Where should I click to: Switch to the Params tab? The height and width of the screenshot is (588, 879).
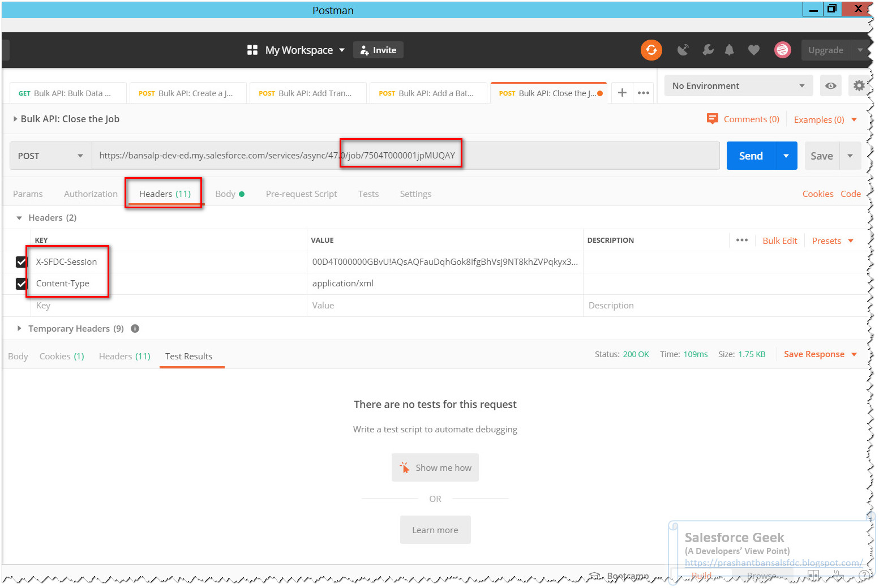(28, 194)
